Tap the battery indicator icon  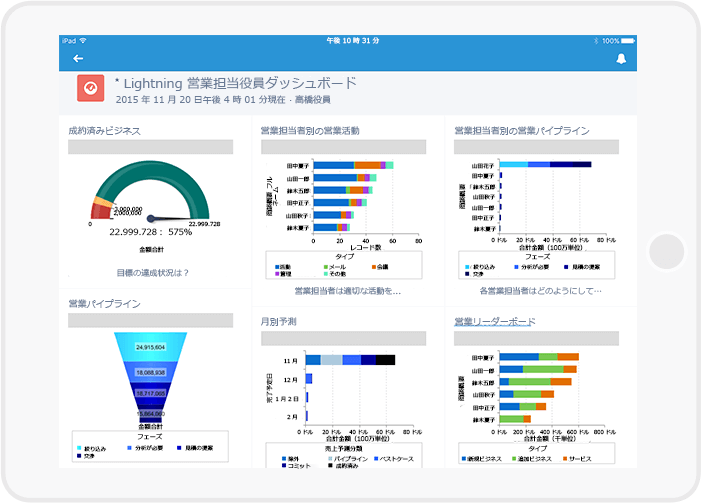tap(625, 40)
